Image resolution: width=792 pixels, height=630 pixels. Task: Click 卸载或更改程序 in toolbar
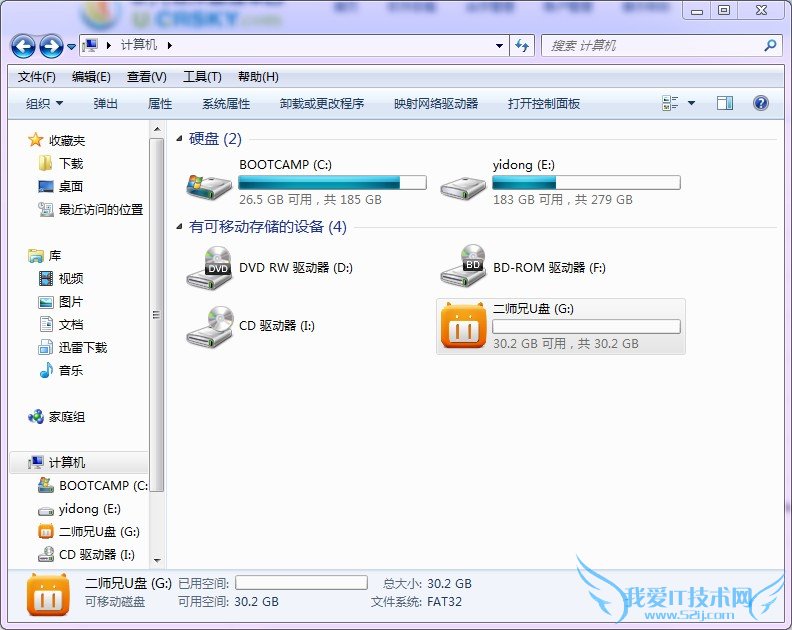(322, 104)
